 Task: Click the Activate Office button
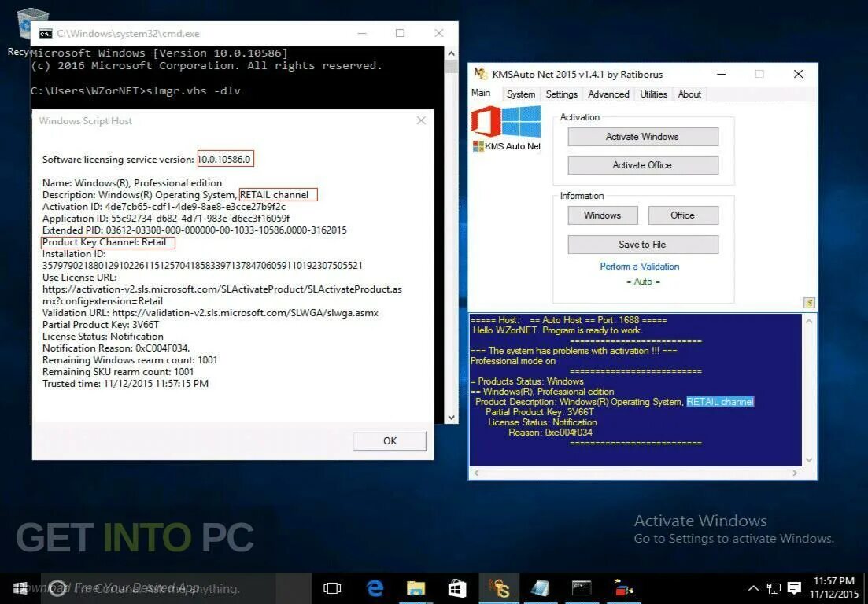643,165
